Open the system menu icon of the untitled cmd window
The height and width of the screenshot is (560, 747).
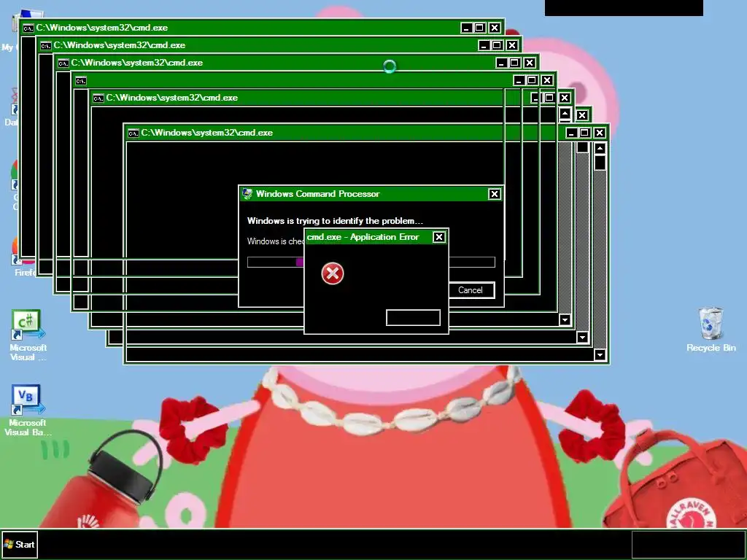tap(81, 80)
